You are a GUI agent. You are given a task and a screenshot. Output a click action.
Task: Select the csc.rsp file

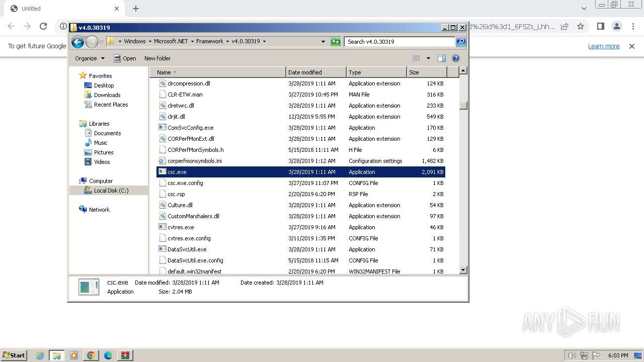[x=176, y=194]
